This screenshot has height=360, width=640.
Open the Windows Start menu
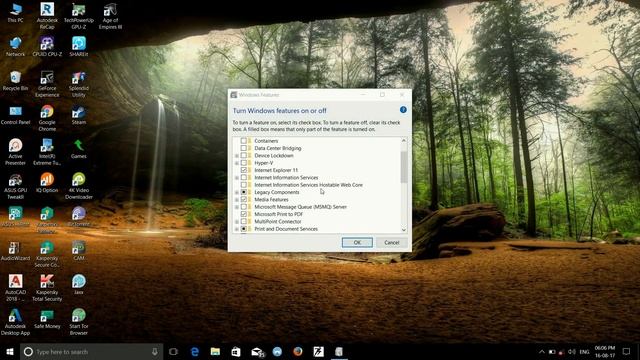pos(10,351)
